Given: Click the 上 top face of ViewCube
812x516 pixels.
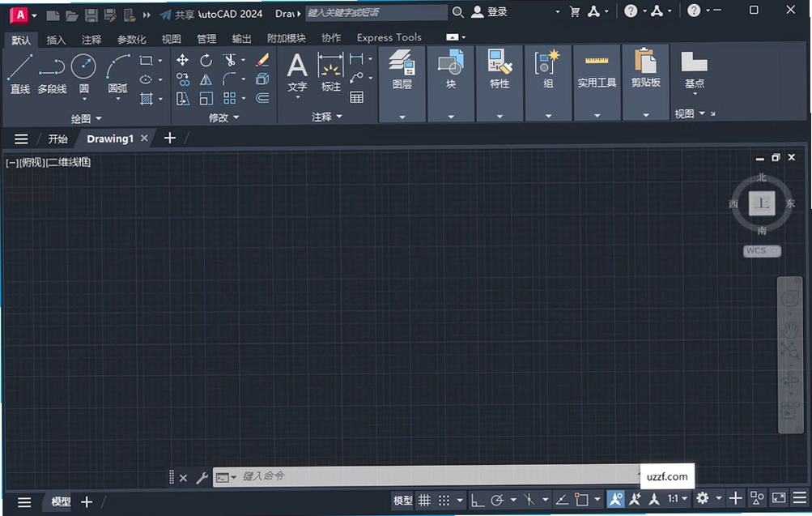Looking at the screenshot, I should tap(762, 203).
